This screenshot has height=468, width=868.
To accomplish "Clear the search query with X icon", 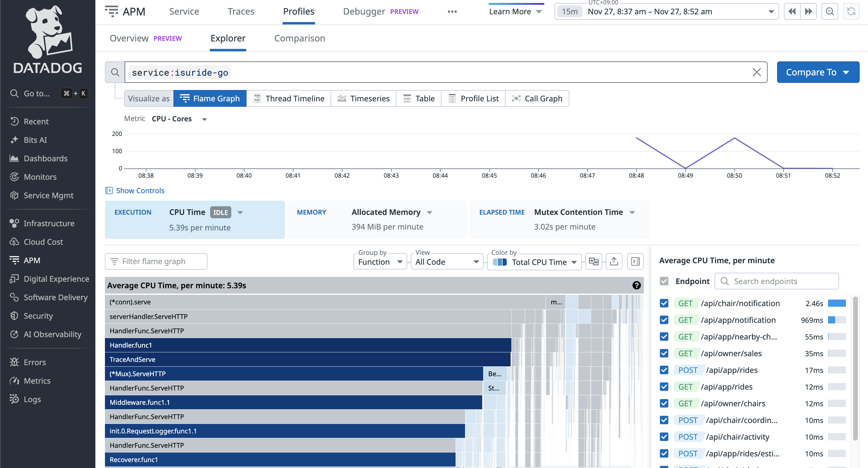I will tap(757, 72).
